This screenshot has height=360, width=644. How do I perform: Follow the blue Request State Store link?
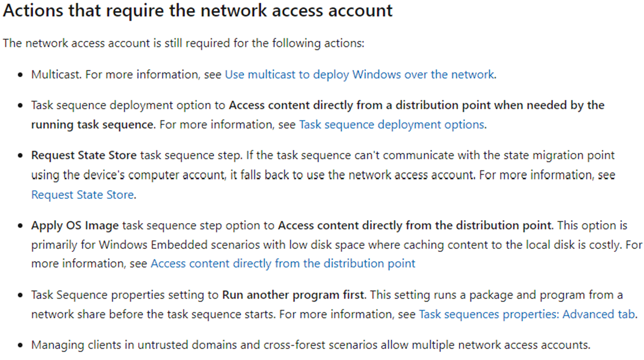coord(83,195)
